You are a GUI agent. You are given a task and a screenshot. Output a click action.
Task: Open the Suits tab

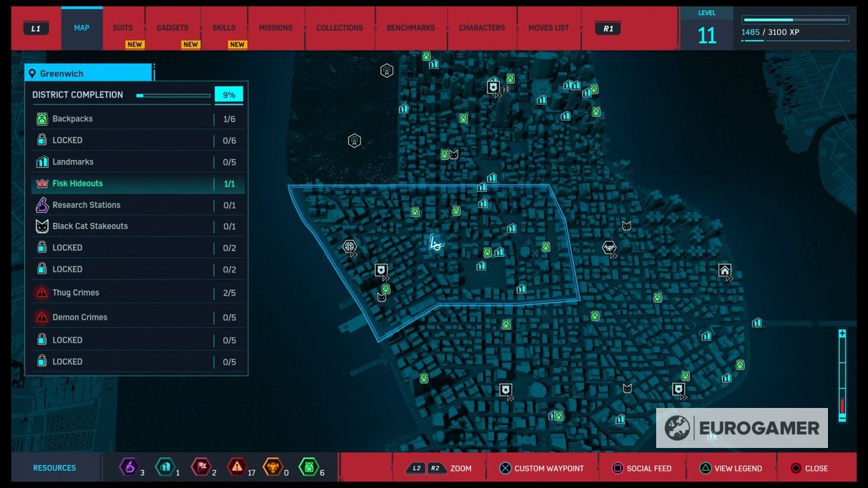click(123, 28)
